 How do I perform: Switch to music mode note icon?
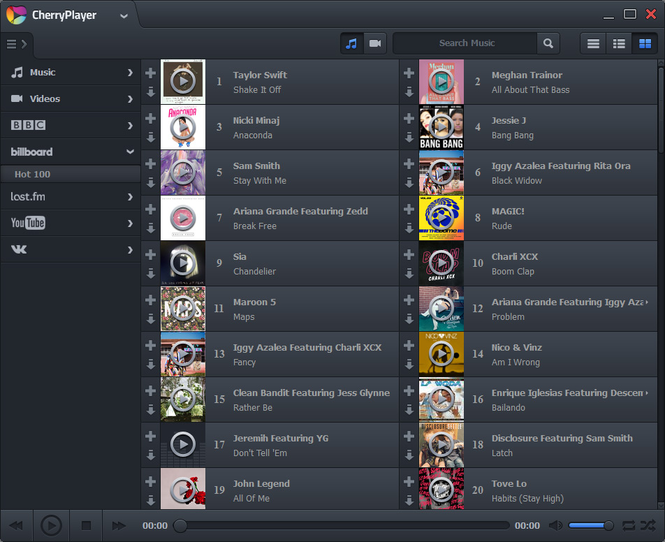[352, 43]
